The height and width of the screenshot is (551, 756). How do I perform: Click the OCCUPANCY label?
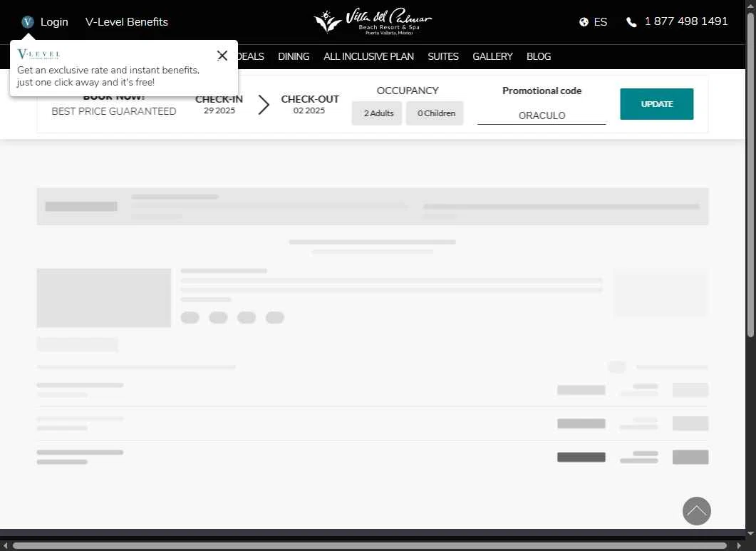coord(408,91)
